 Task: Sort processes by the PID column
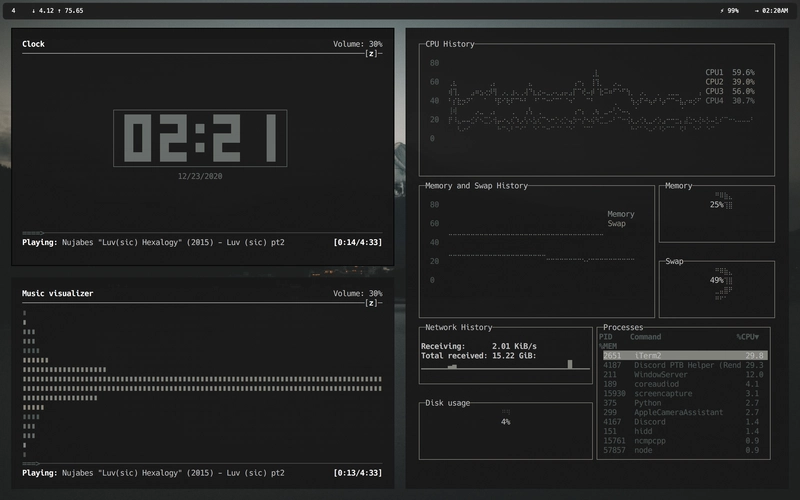point(606,337)
